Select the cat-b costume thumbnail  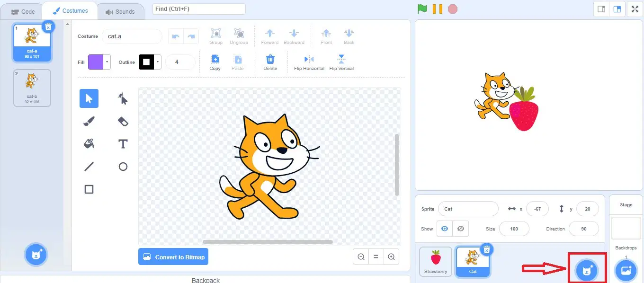[32, 88]
